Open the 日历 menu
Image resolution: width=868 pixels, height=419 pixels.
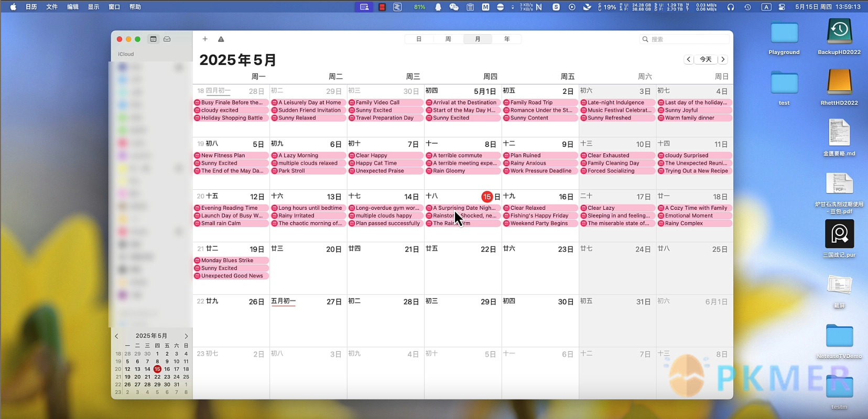tap(31, 7)
